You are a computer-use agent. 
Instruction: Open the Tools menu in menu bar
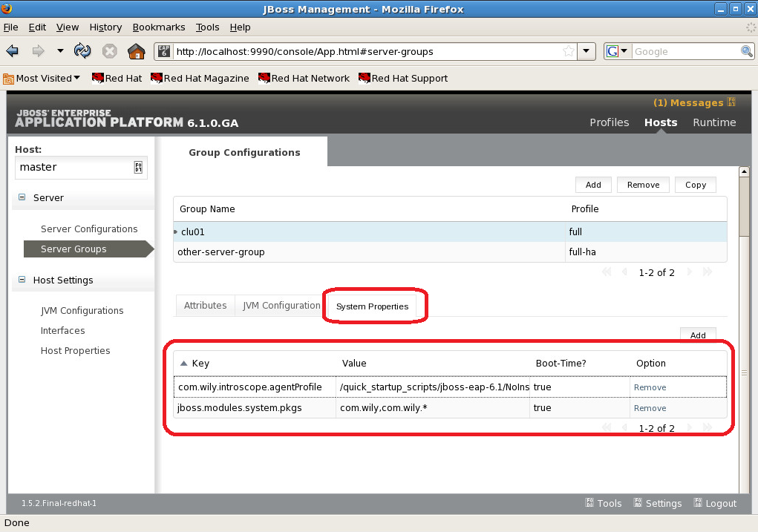coord(207,27)
